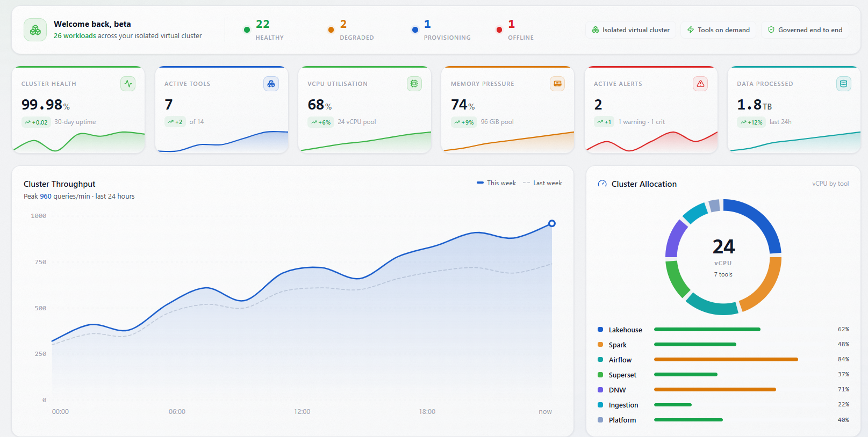Click the Ingestion row label
The image size is (868, 437).
coord(623,405)
